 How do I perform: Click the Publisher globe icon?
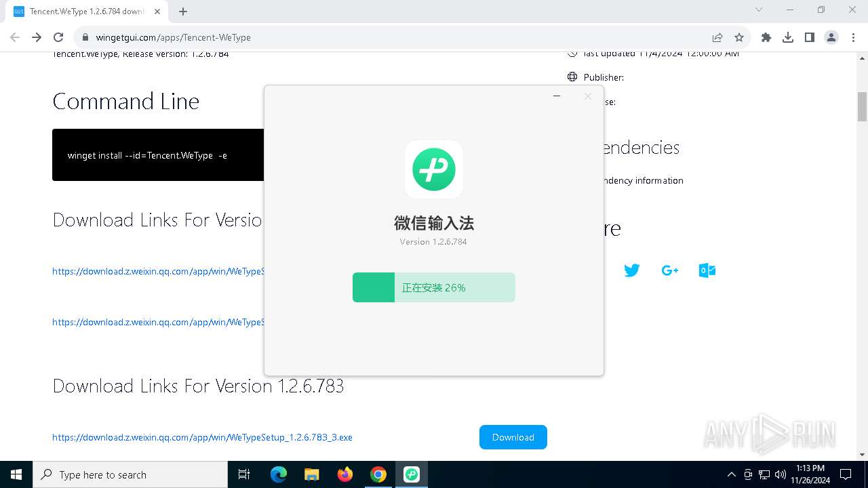[572, 77]
